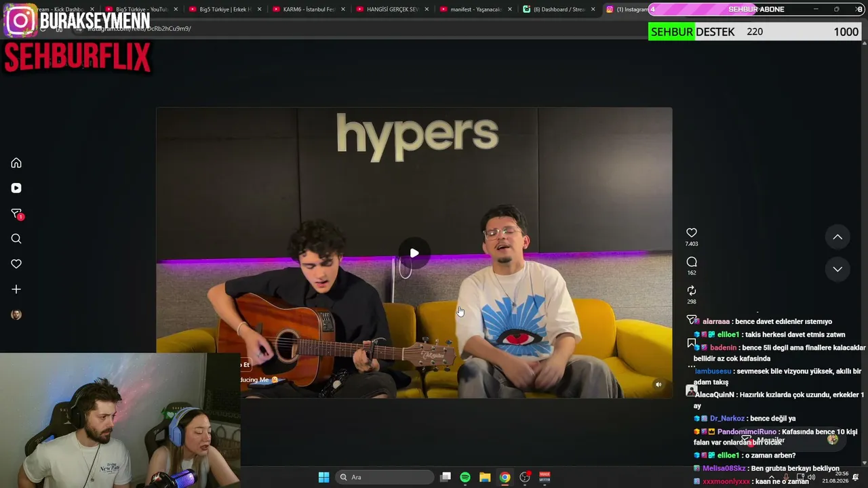868x488 pixels.
Task: Close the Dashboard / Stream tab
Action: (x=593, y=9)
